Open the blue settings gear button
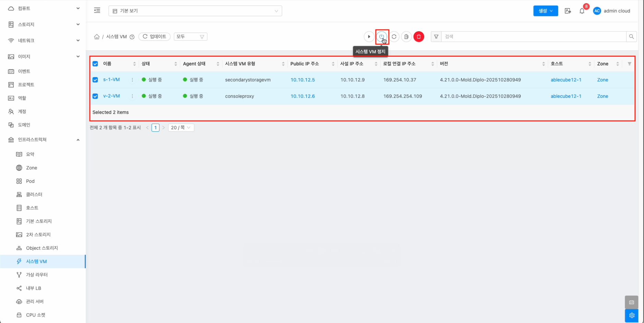644x323 pixels. [632, 315]
